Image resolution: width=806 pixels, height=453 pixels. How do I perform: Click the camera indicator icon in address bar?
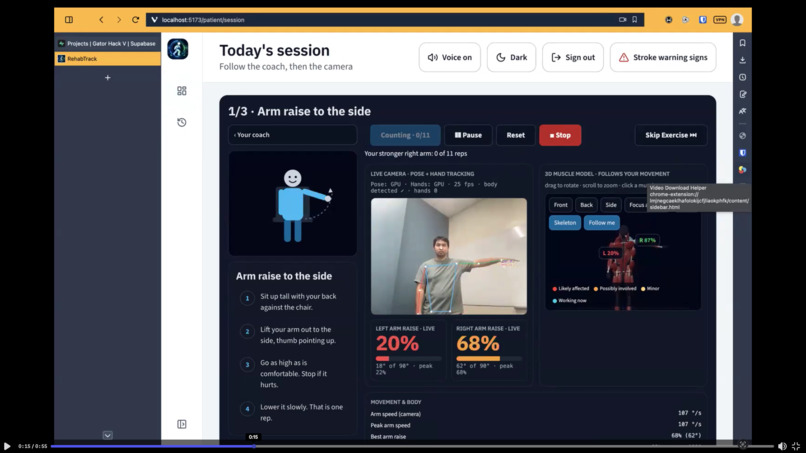click(x=622, y=20)
